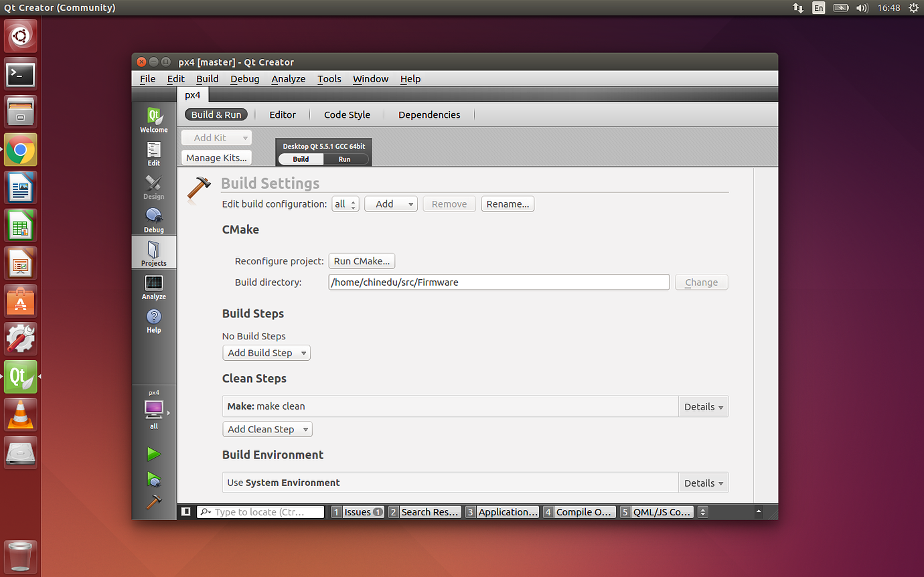The width and height of the screenshot is (924, 577).
Task: Expand Details for System Environment
Action: tap(704, 483)
